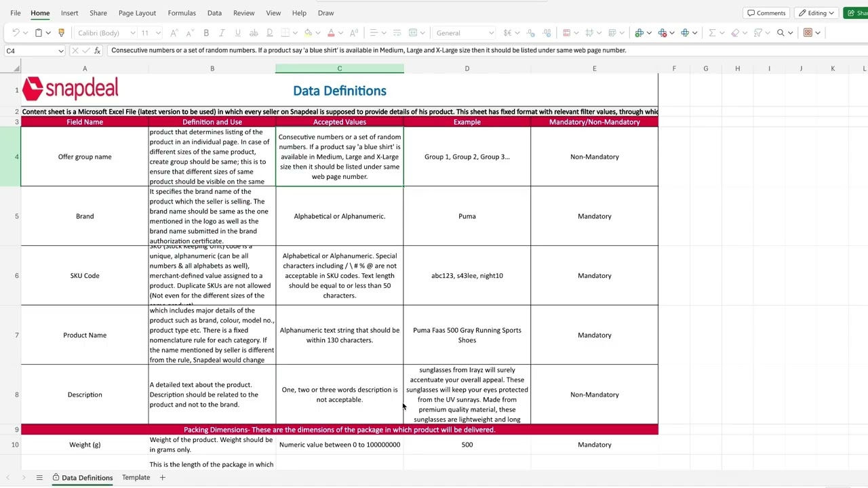The height and width of the screenshot is (488, 868).
Task: Switch to the Insert ribbon tab
Action: pyautogui.click(x=69, y=13)
